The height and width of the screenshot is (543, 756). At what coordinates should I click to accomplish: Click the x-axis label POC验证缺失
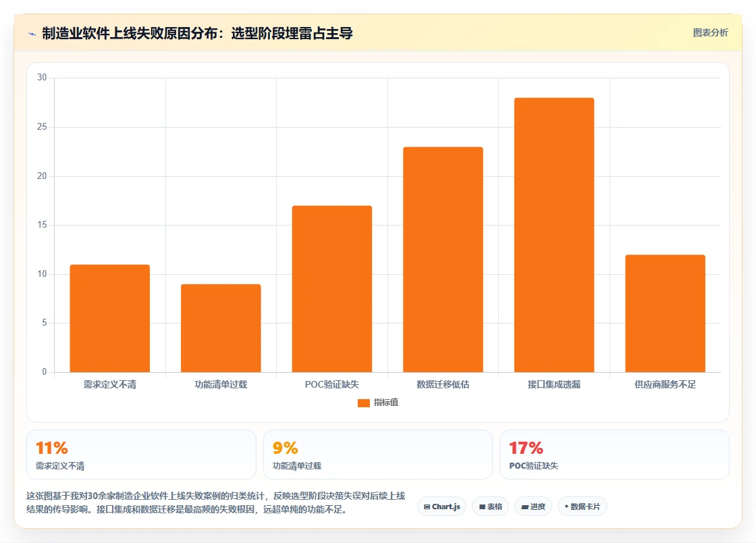click(x=331, y=384)
